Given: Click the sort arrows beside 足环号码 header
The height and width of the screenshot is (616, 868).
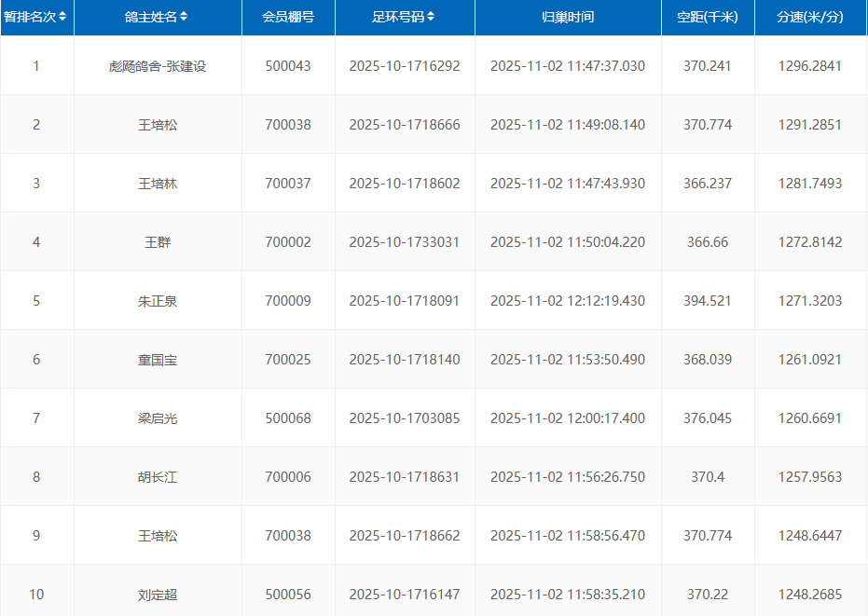Looking at the screenshot, I should point(431,17).
